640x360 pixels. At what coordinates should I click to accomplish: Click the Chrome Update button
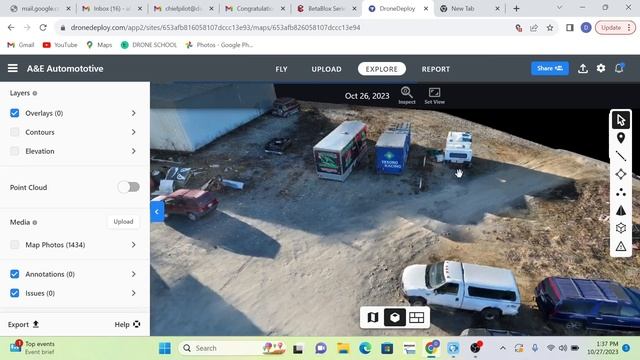(615, 28)
